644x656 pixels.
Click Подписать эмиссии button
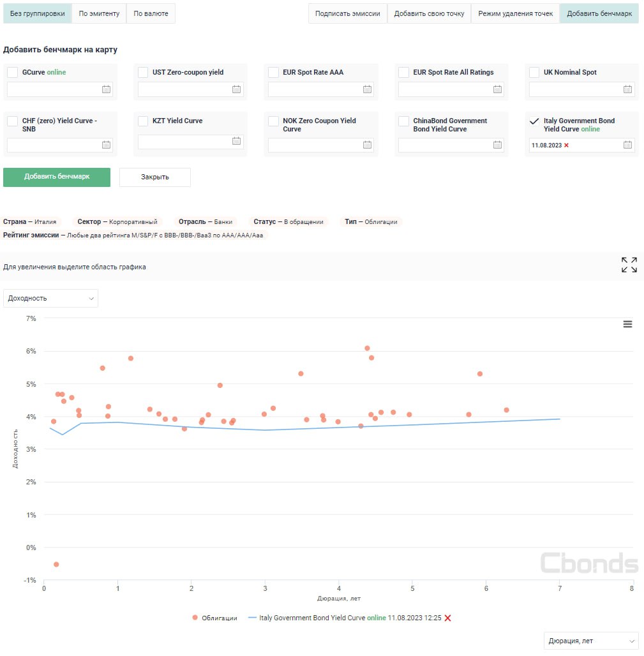[x=348, y=13]
